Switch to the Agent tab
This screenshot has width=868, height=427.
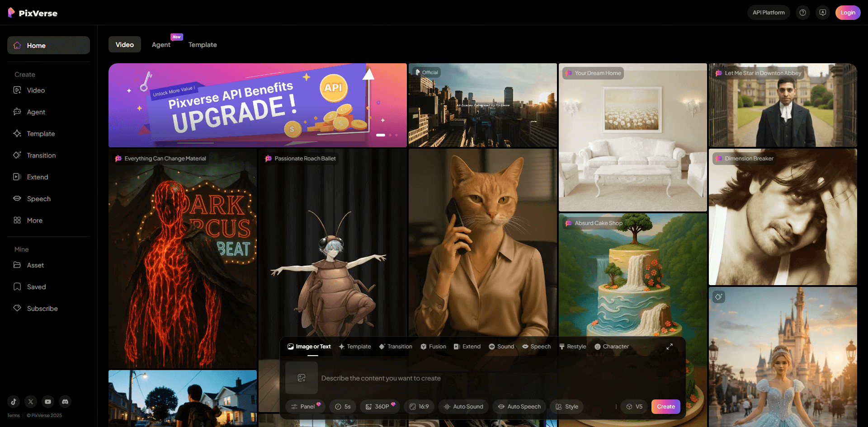pyautogui.click(x=161, y=45)
